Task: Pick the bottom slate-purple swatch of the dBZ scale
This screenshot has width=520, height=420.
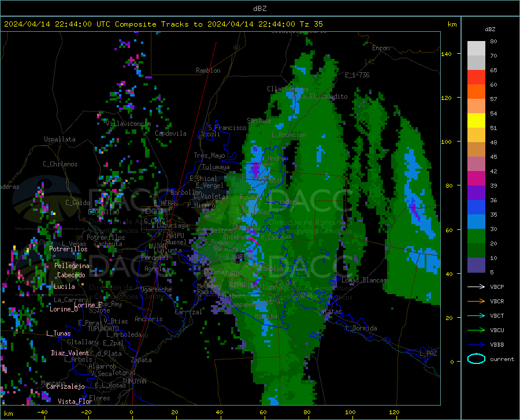Action: tap(476, 265)
